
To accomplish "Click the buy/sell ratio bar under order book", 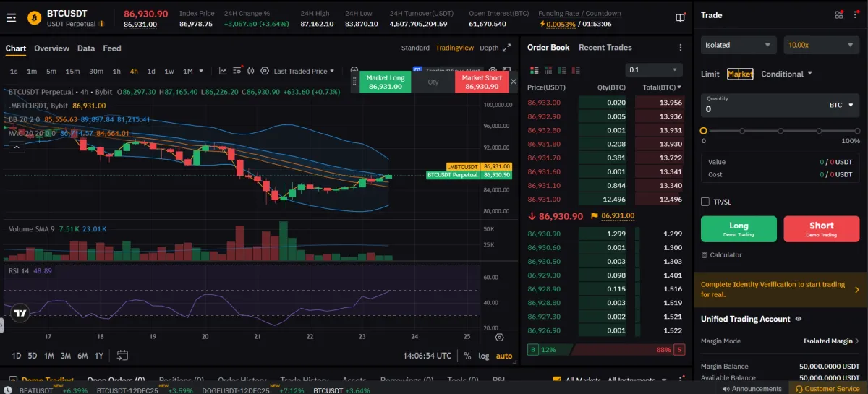I will pyautogui.click(x=605, y=350).
